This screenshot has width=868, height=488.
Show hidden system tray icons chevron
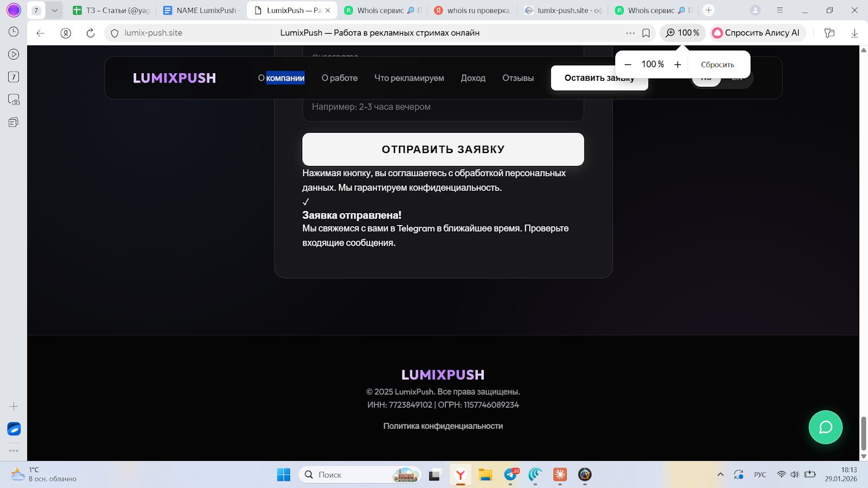click(720, 474)
